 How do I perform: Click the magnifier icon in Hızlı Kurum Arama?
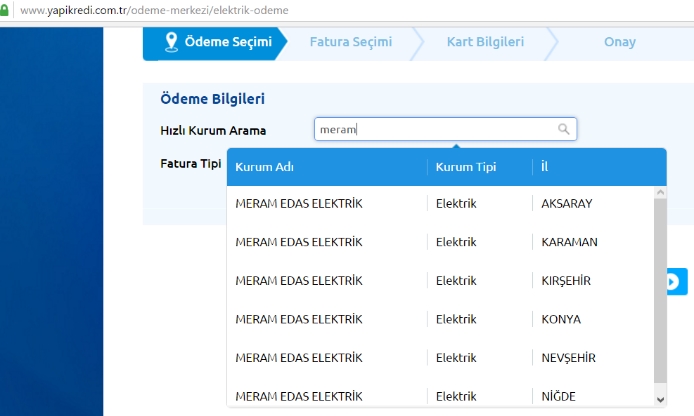pos(563,129)
